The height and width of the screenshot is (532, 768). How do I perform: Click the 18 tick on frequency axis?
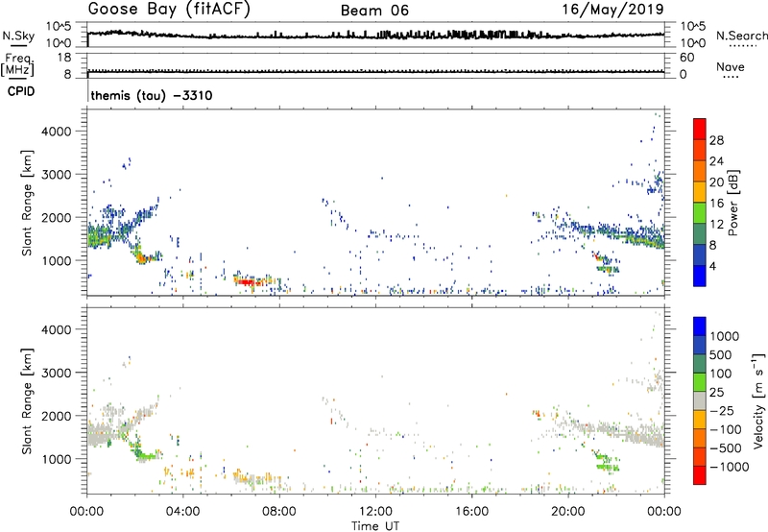click(63, 58)
